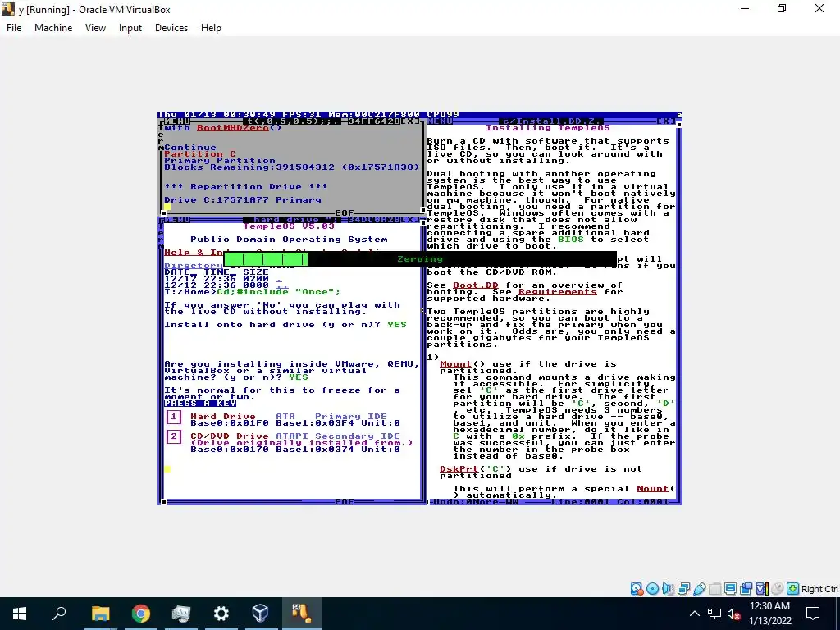Click the USB devices status icon
The image size is (840, 630).
pos(699,589)
